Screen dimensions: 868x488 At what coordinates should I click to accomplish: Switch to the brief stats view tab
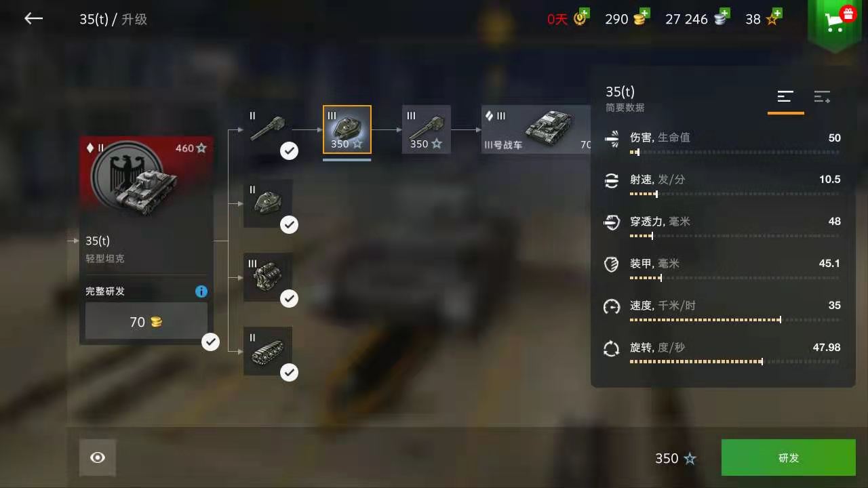[x=785, y=97]
